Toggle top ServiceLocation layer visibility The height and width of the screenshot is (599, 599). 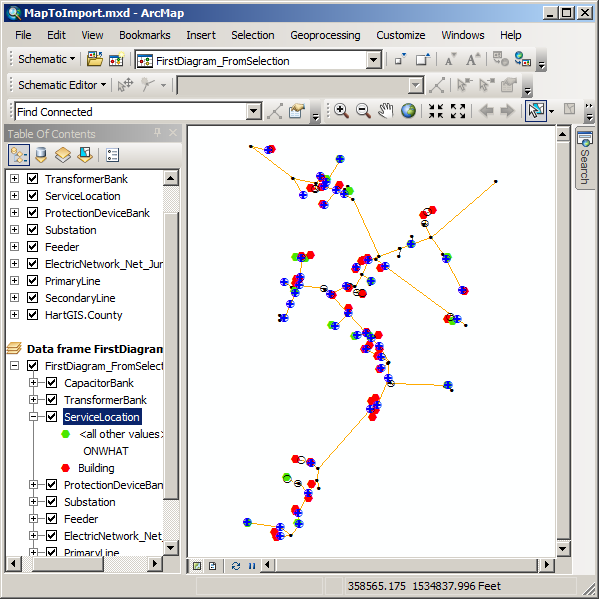click(x=32, y=196)
